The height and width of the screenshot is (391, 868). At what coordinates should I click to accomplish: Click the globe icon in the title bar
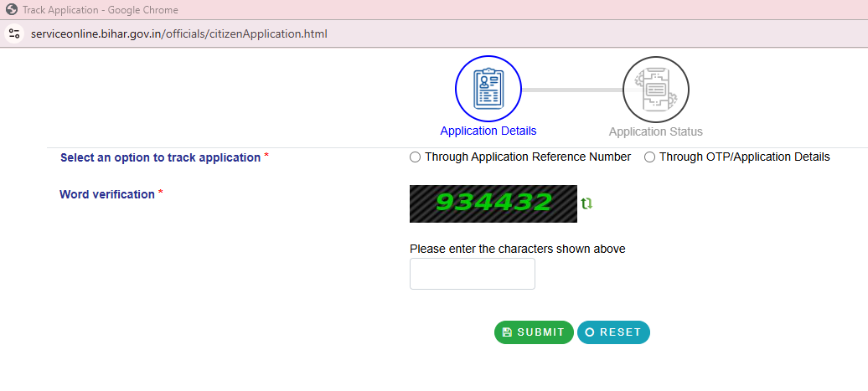click(12, 9)
